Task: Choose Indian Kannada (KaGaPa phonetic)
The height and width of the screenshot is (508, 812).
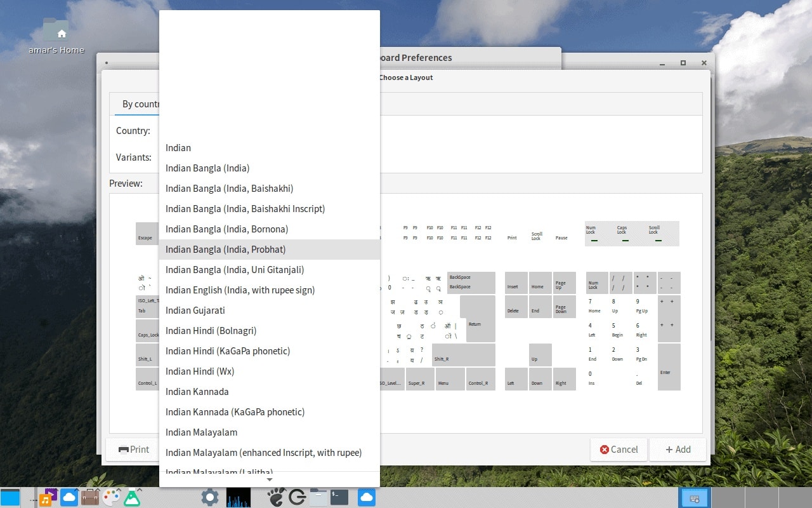Action: click(x=270, y=412)
